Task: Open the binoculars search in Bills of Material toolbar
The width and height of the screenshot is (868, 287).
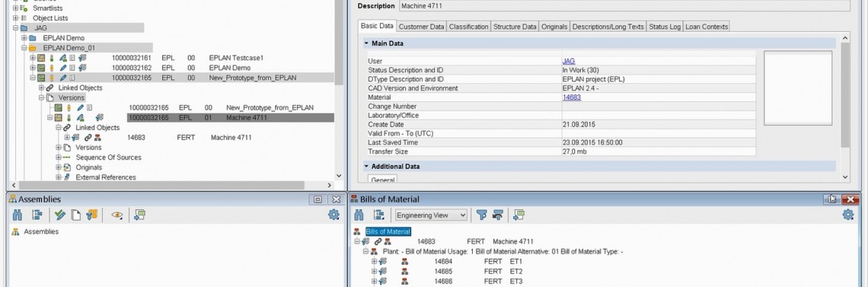Action: pyautogui.click(x=359, y=215)
